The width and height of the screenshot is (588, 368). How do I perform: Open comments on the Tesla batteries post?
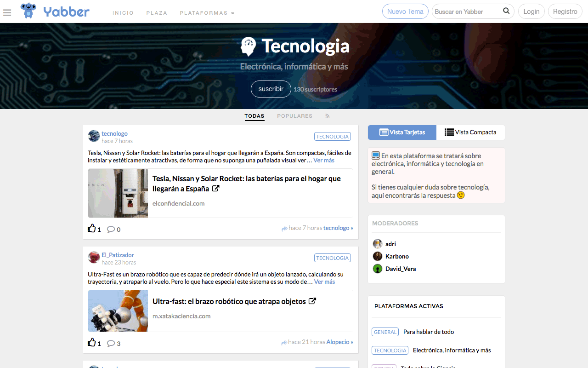pos(111,229)
